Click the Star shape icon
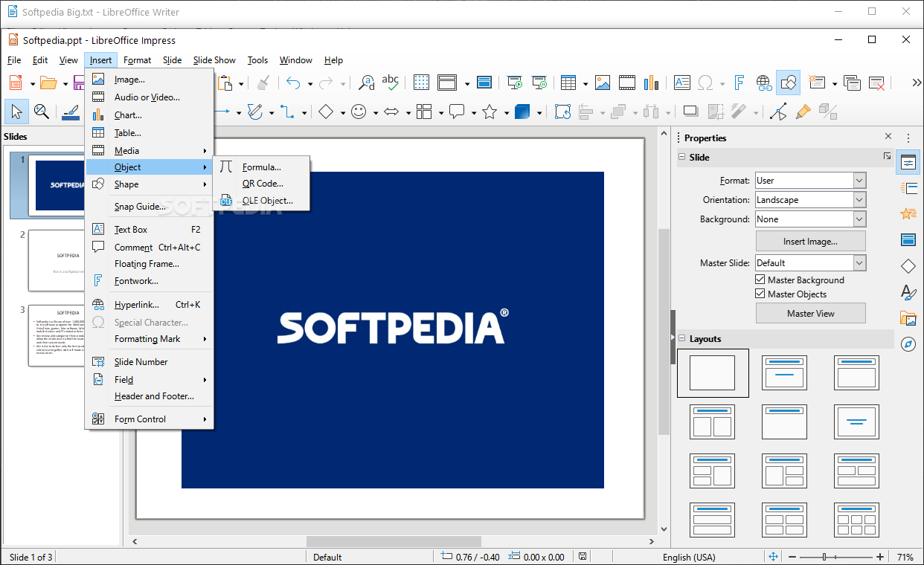 [490, 112]
